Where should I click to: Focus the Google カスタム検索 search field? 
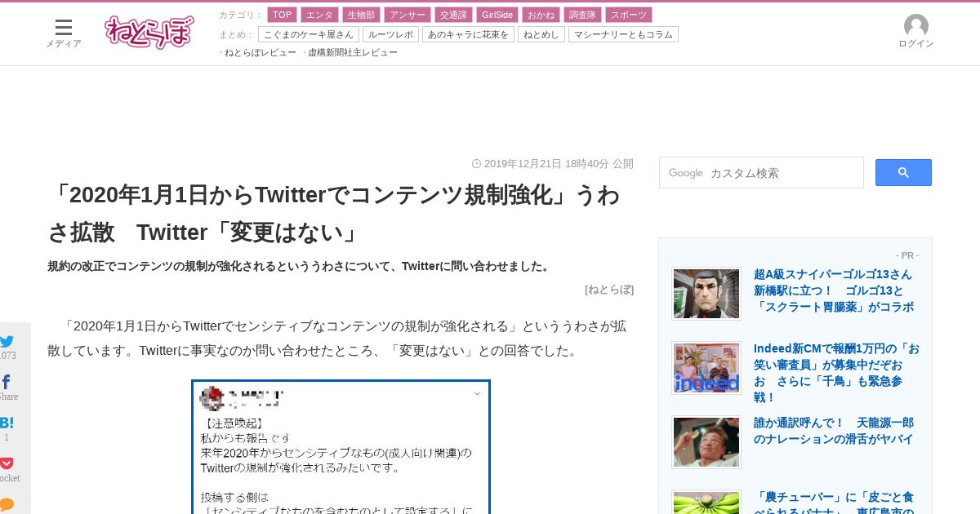click(x=761, y=173)
